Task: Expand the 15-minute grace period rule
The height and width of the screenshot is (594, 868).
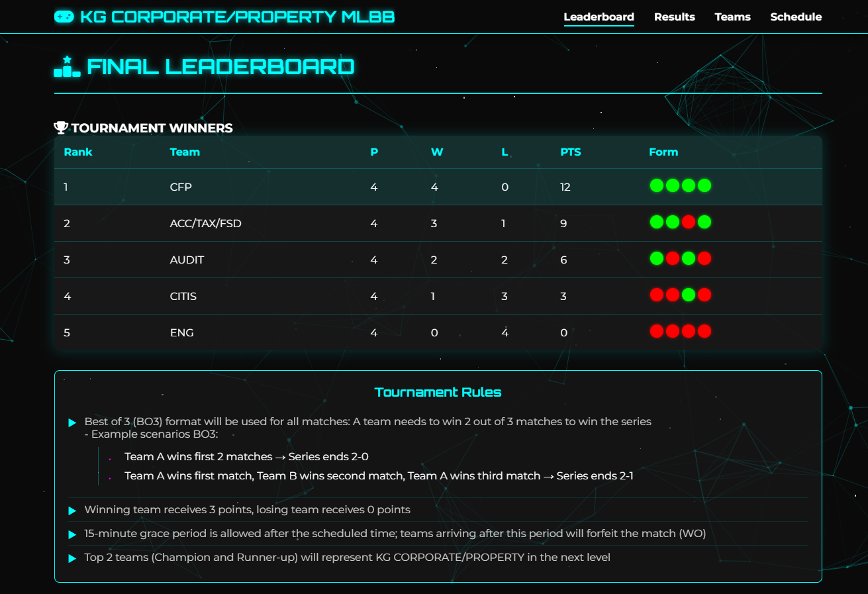Action: tap(72, 533)
